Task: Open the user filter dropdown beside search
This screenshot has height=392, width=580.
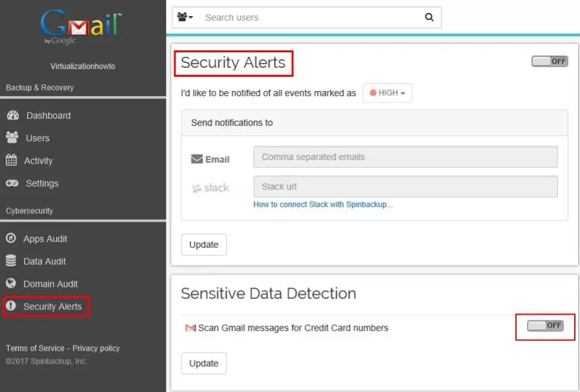Action: 183,17
